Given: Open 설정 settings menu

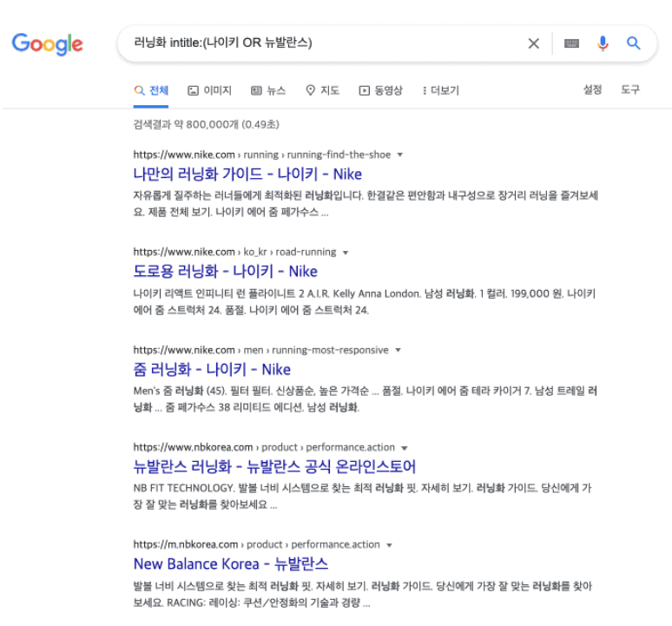Looking at the screenshot, I should pyautogui.click(x=592, y=89).
